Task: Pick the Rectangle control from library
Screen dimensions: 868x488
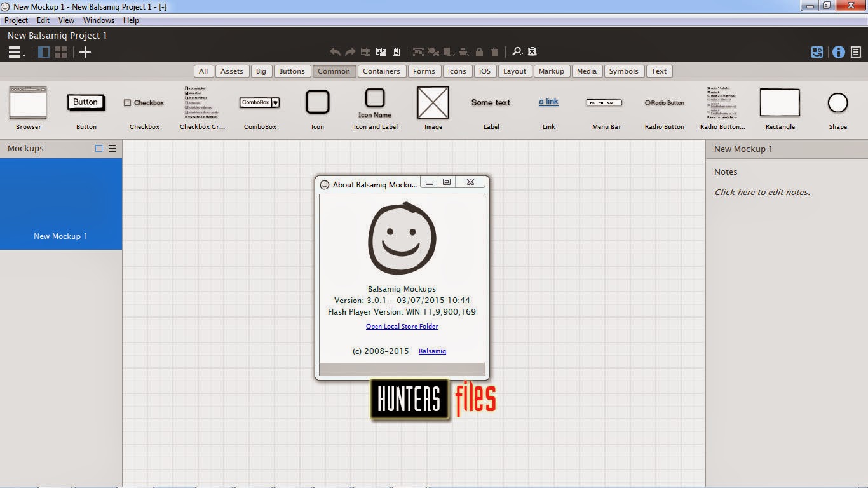Action: click(780, 108)
